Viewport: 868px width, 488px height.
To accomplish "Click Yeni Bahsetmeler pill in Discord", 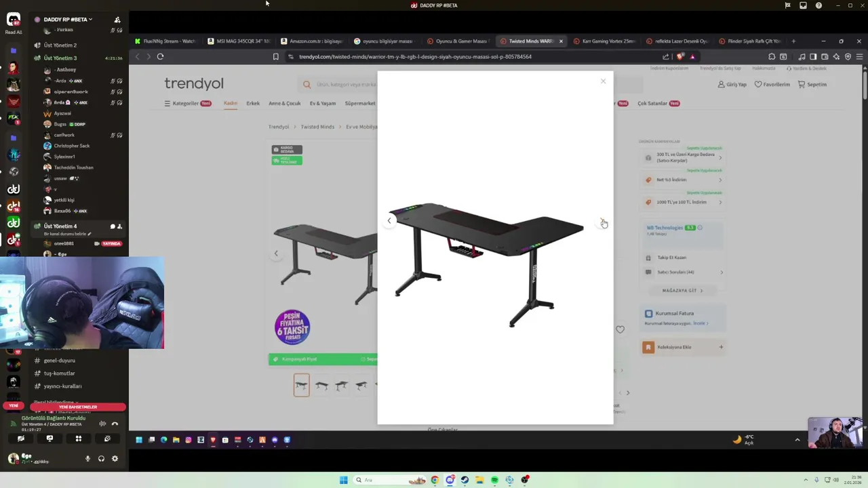I will (x=78, y=407).
